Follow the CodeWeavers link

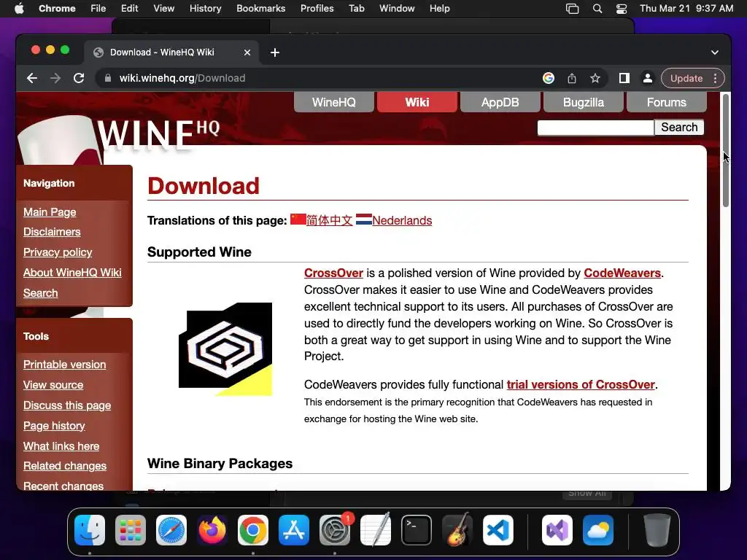click(622, 273)
